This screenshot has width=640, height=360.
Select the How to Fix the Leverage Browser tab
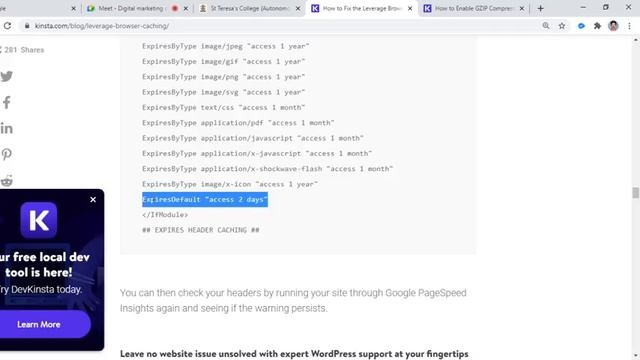[x=361, y=8]
